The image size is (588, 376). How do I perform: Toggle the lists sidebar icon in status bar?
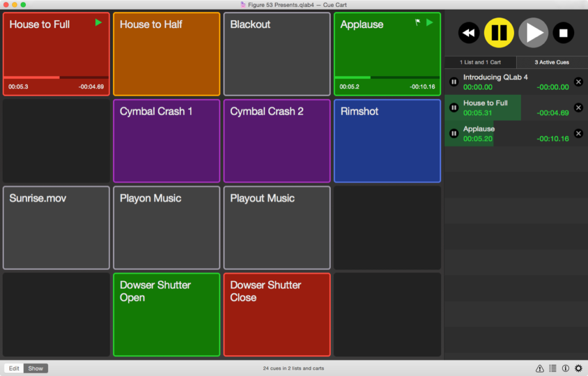pyautogui.click(x=553, y=369)
